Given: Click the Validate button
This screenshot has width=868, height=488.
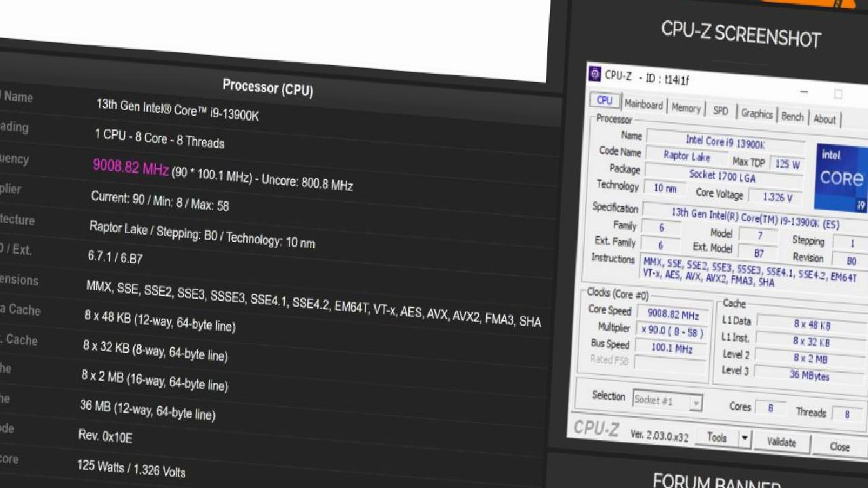Looking at the screenshot, I should (781, 442).
